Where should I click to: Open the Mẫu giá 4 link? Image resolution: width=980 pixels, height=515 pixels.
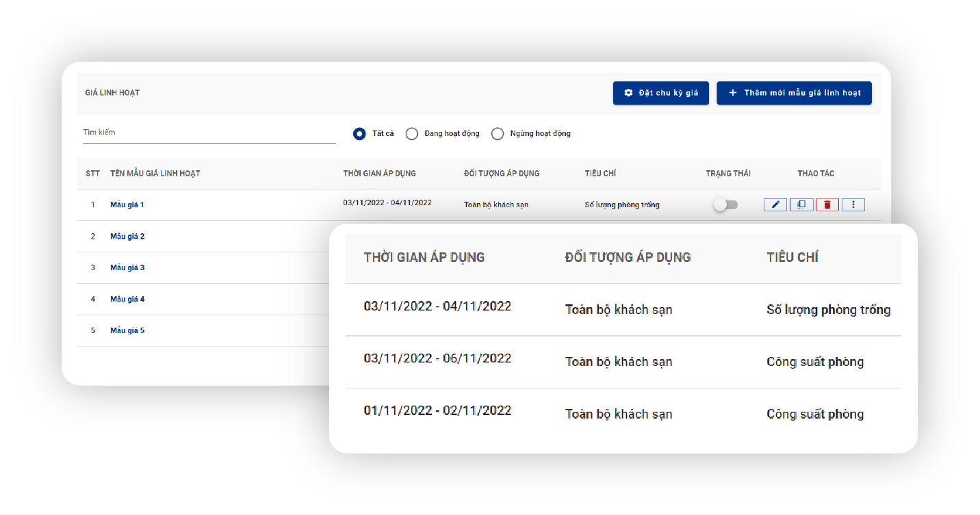[x=127, y=299]
